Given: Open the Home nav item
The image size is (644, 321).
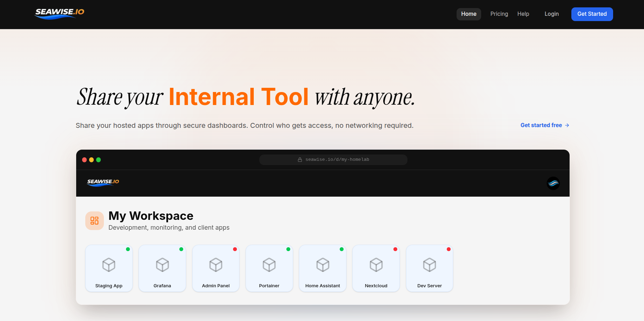Looking at the screenshot, I should (469, 14).
